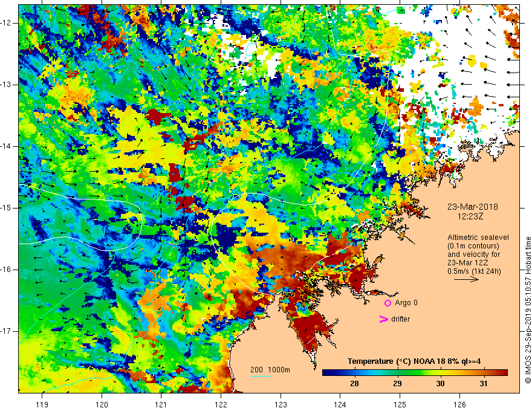Image resolution: width=532 pixels, height=411 pixels.
Task: Click the '-15' latitude axis label
Action: click(x=6, y=208)
